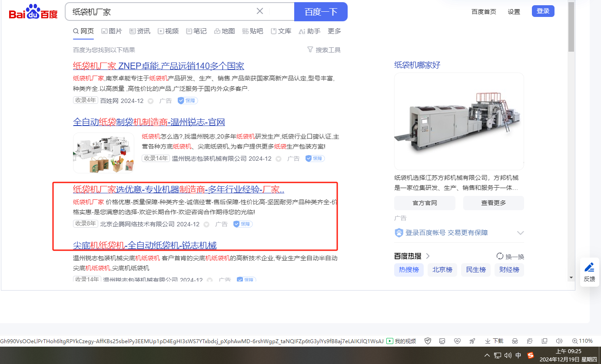Switch to the 图片 tab
The image size is (601, 364).
(x=112, y=31)
